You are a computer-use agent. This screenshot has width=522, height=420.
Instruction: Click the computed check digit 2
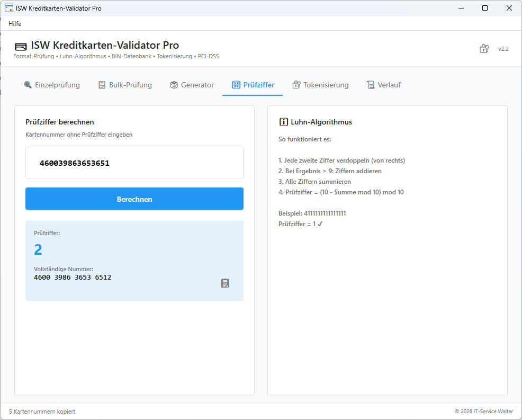pos(38,250)
